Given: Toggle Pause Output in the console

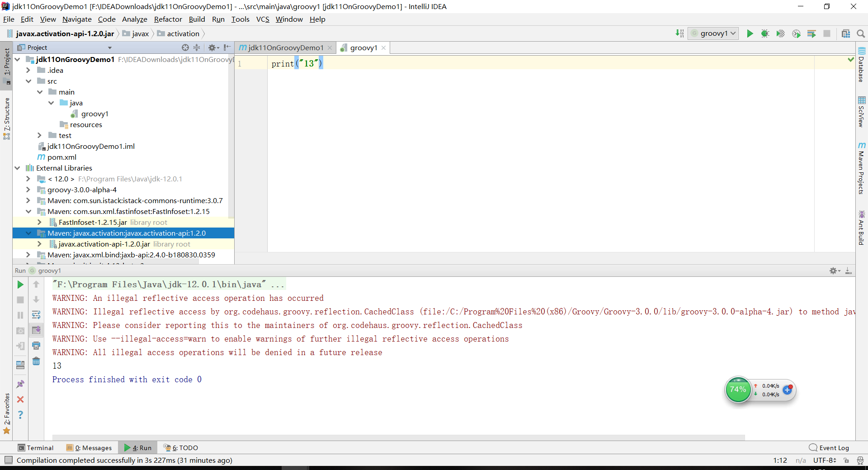Looking at the screenshot, I should pos(20,315).
